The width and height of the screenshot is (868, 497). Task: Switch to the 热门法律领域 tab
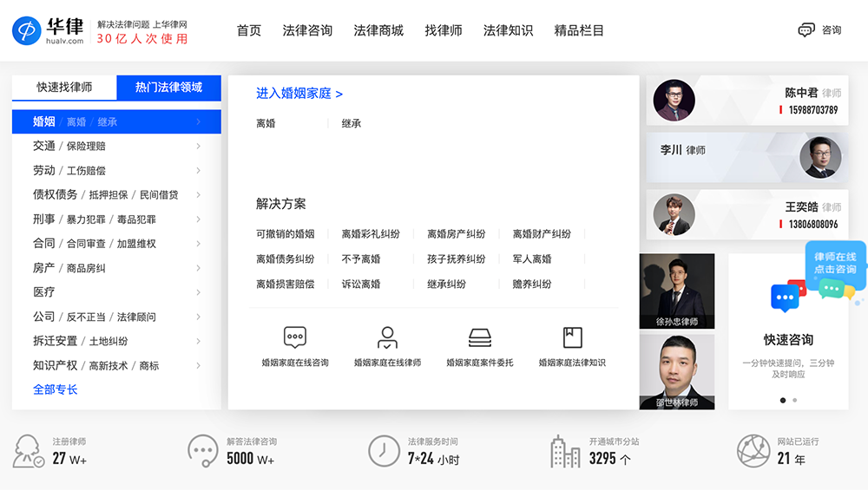coord(169,88)
